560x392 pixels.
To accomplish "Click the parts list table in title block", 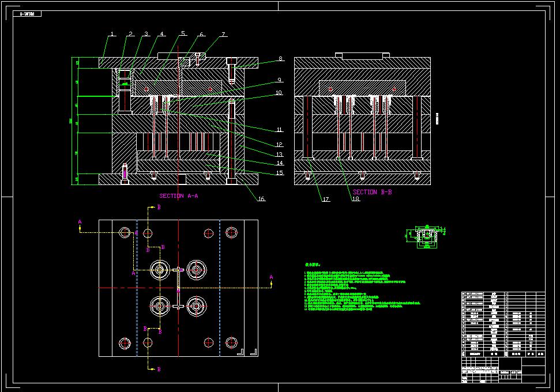I will tap(503, 324).
